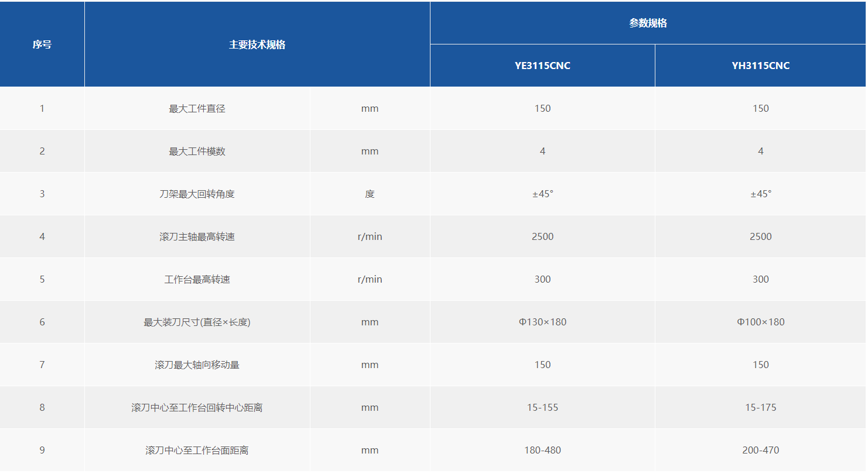Select the mm unit in 最大装刀尺寸 row

click(x=370, y=322)
